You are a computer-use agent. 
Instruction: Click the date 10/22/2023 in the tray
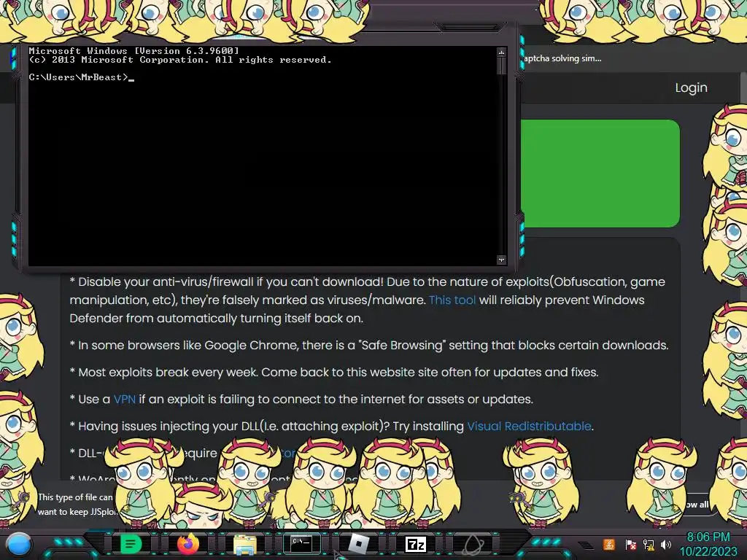pos(708,552)
